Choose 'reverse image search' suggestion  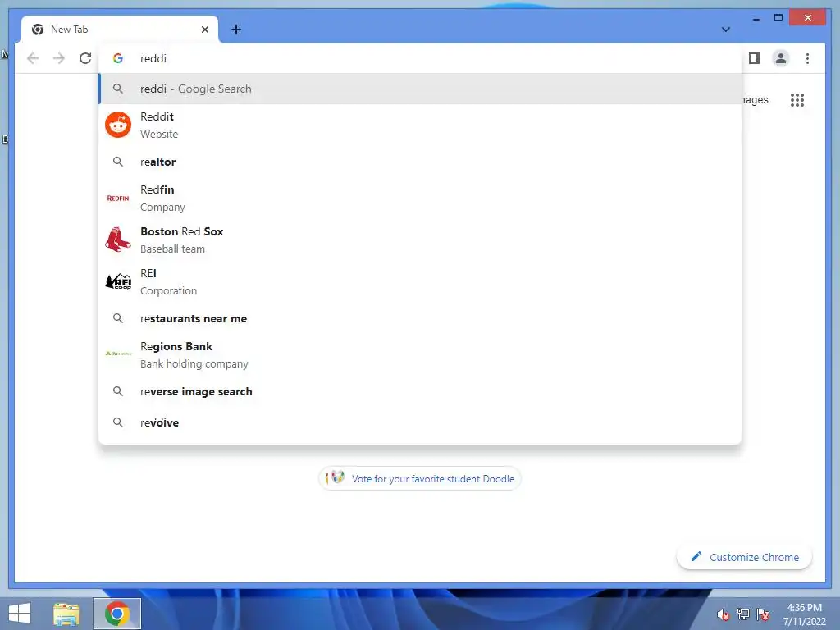421,391
